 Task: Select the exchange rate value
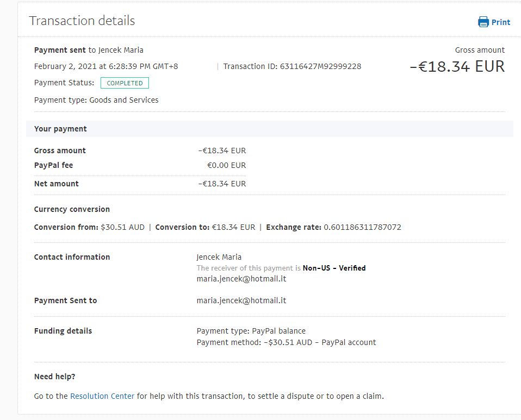click(x=362, y=227)
